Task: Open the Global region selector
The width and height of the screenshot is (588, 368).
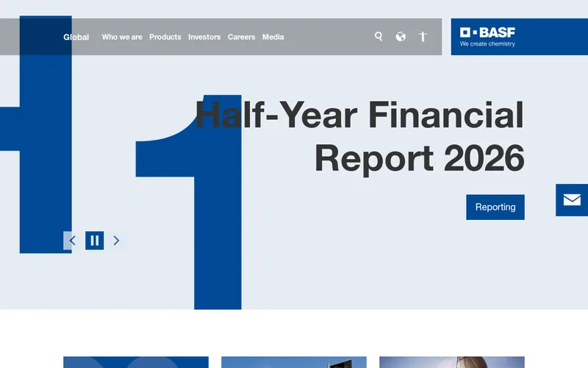Action: click(x=76, y=37)
